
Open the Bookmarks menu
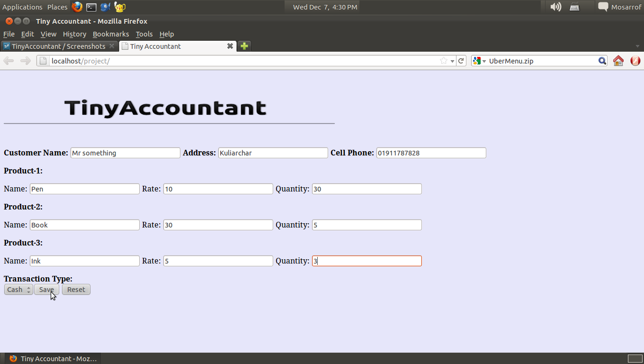pos(110,34)
